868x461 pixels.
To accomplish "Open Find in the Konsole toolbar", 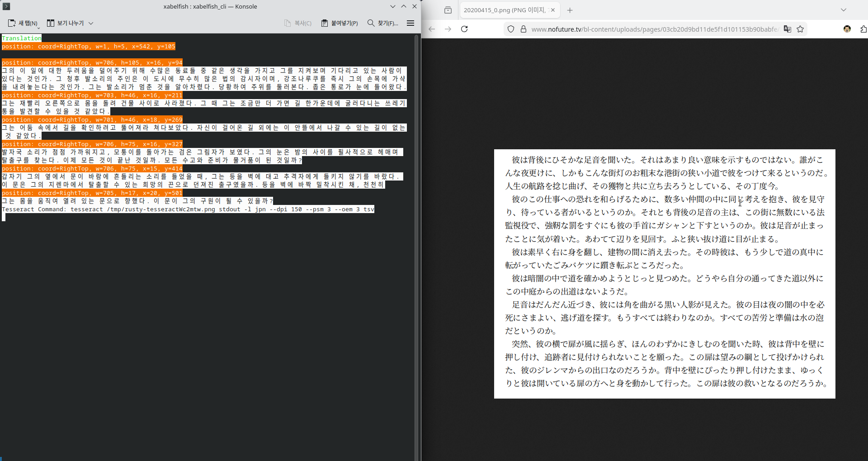I will tap(383, 23).
